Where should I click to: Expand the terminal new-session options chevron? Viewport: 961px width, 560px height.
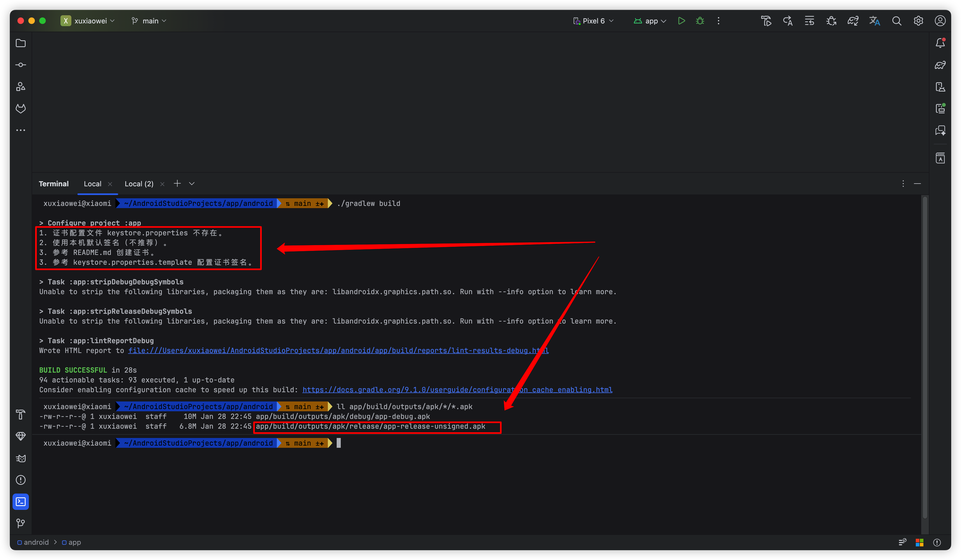[192, 184]
